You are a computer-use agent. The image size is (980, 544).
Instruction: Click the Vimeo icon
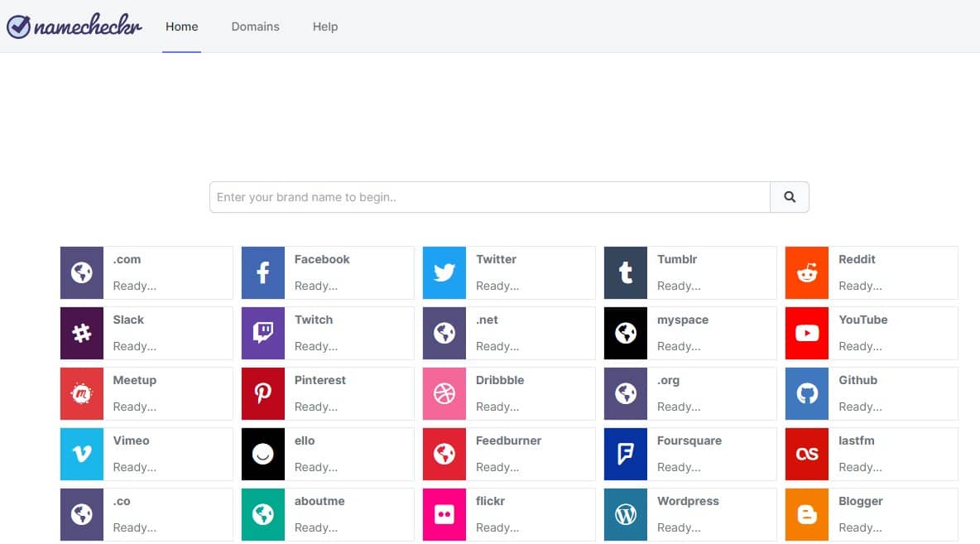pos(82,454)
